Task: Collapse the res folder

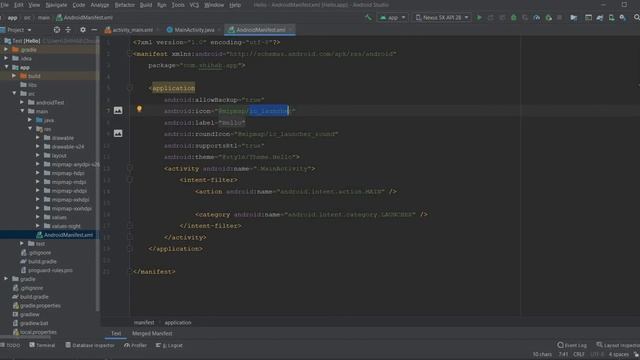Action: [x=30, y=129]
